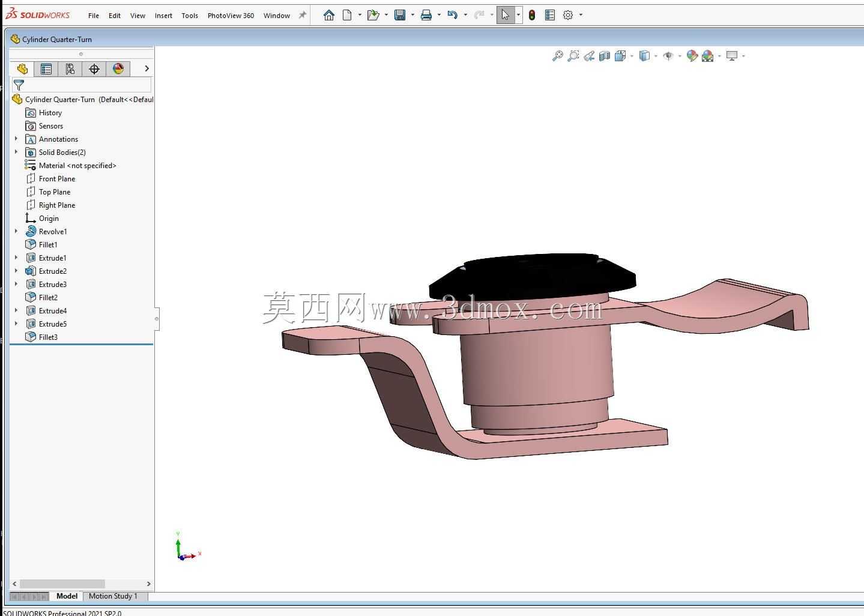The height and width of the screenshot is (616, 864).
Task: Open the Model tab
Action: [67, 596]
